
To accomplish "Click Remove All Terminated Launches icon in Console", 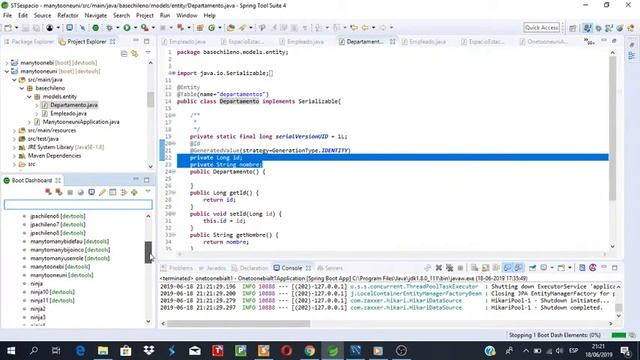I will pos(449,268).
